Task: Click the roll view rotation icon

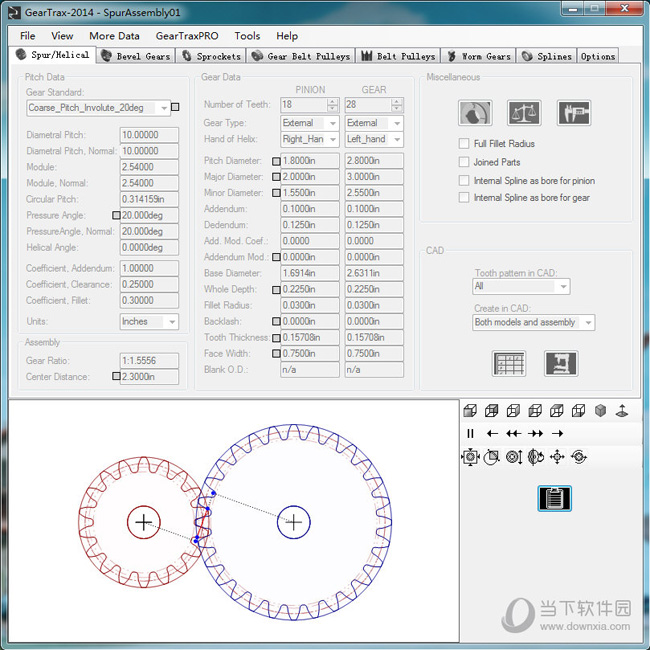Action: click(x=579, y=457)
